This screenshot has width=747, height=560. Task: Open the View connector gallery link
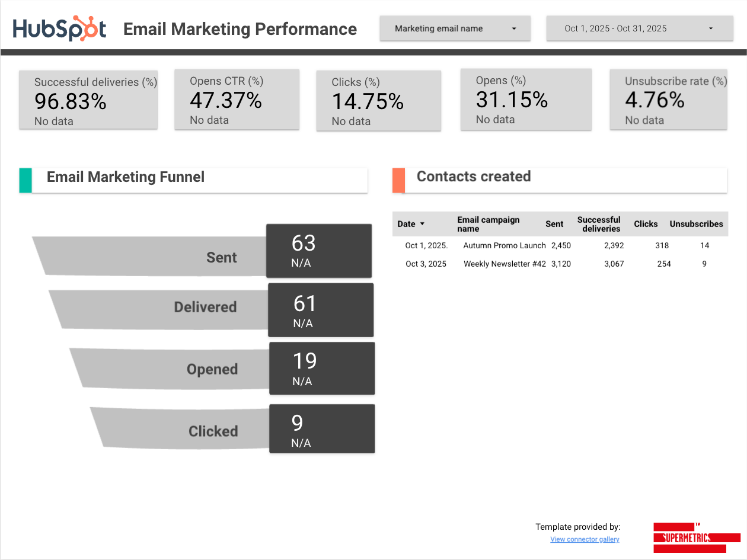click(585, 539)
